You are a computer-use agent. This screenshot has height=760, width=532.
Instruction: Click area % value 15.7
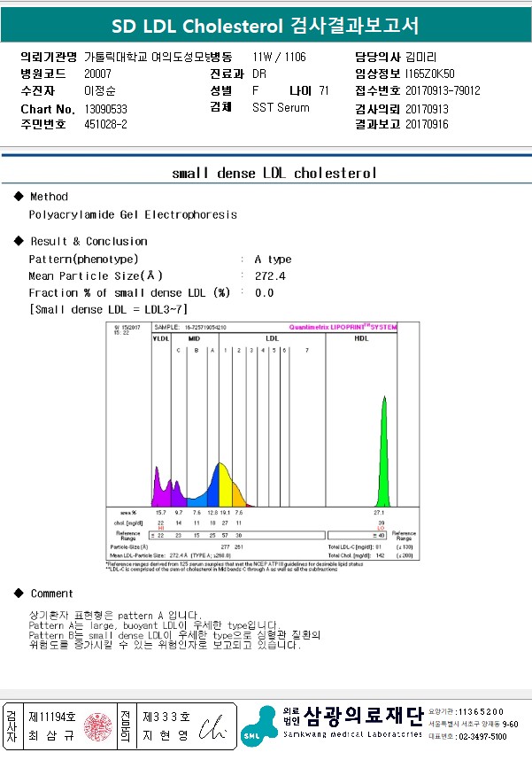(161, 512)
